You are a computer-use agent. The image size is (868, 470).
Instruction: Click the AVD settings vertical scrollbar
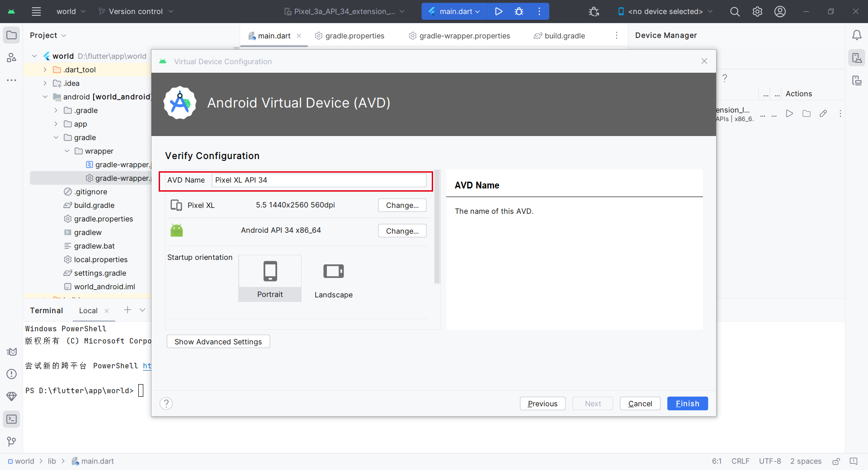(x=437, y=226)
